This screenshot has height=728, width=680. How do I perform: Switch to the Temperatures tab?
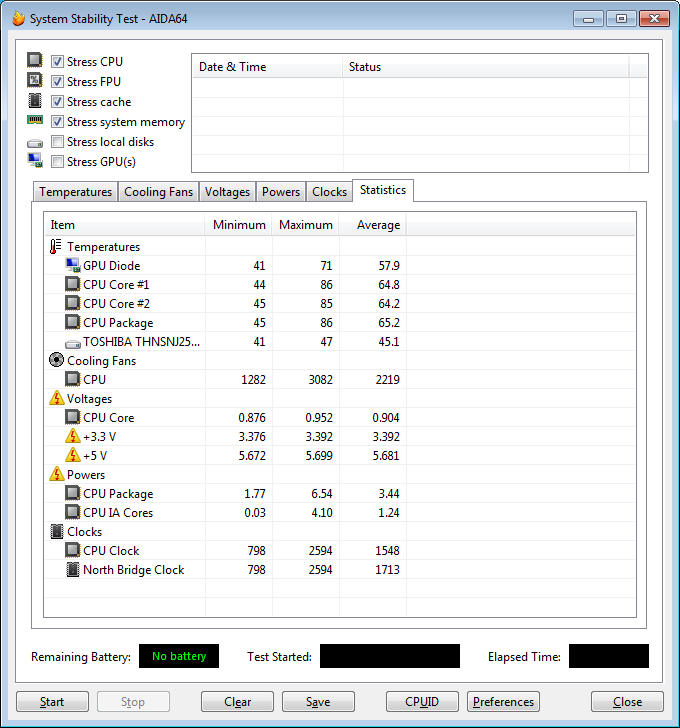75,192
